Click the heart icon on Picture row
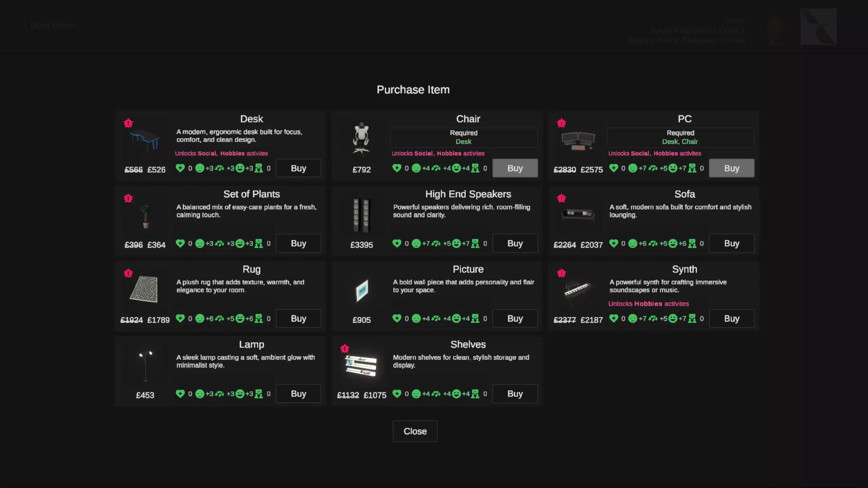Image resolution: width=868 pixels, height=488 pixels. [397, 319]
